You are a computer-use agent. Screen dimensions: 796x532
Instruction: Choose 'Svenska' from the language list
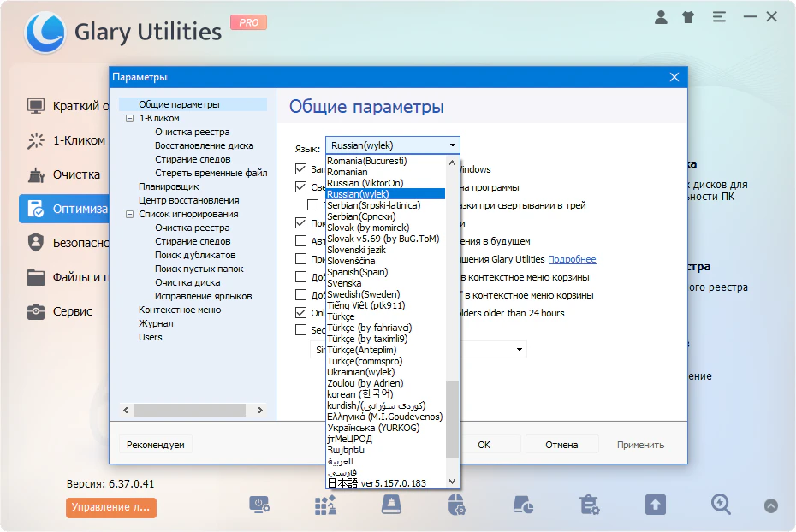click(344, 283)
